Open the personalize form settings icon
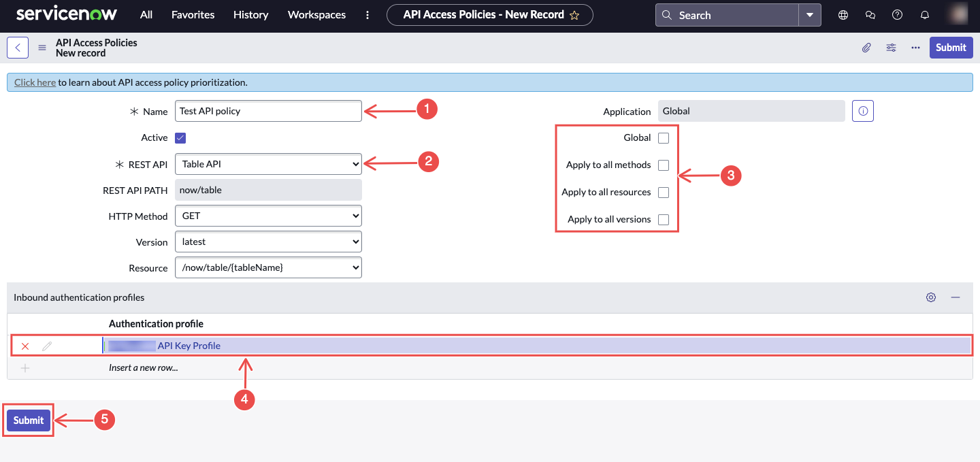 click(891, 48)
